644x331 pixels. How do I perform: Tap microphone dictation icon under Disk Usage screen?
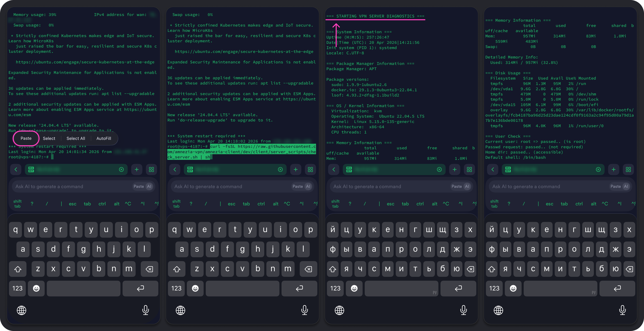pyautogui.click(x=622, y=310)
